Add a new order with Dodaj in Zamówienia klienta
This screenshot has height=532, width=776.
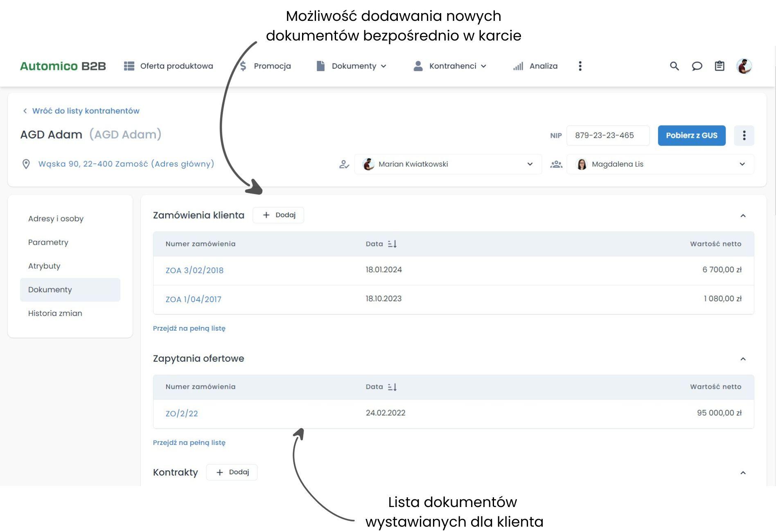278,215
